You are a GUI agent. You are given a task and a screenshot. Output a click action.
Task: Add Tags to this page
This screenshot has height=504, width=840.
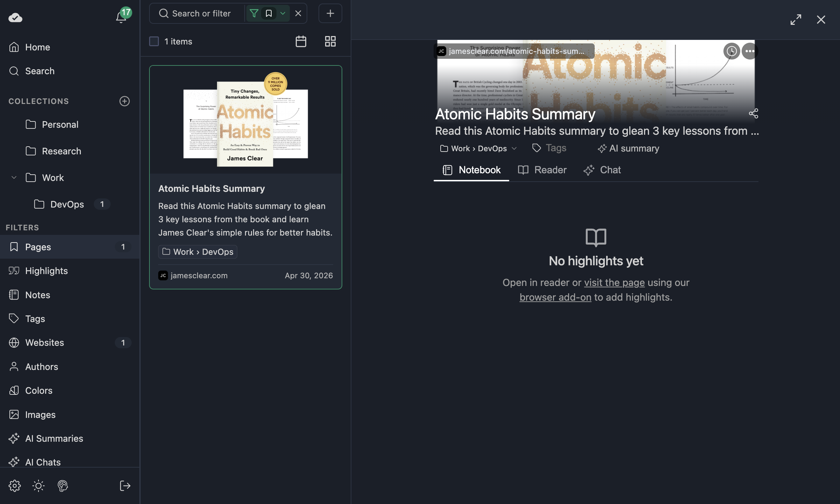549,148
